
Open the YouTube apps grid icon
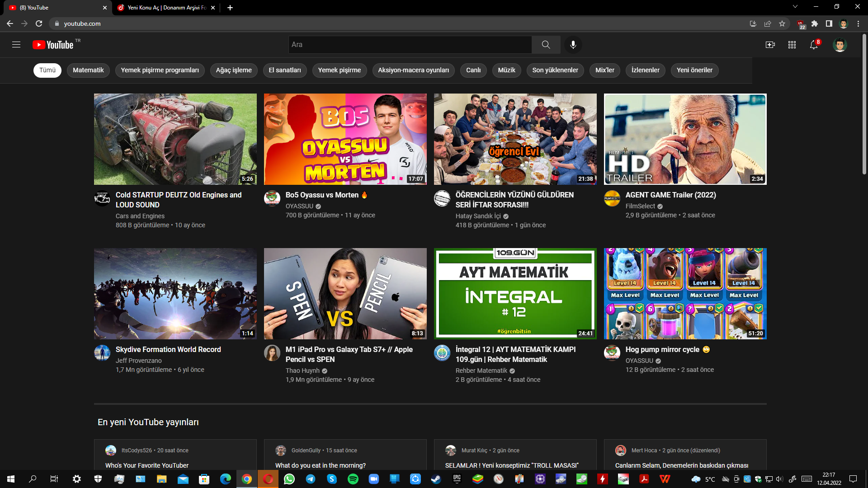tap(792, 45)
